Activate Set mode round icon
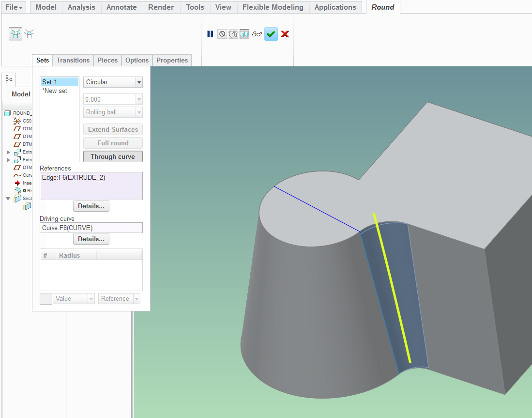 (15, 33)
